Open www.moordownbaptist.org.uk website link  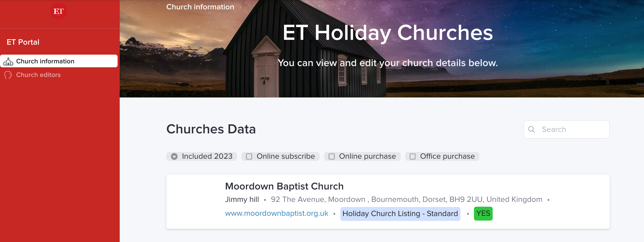[x=276, y=213]
